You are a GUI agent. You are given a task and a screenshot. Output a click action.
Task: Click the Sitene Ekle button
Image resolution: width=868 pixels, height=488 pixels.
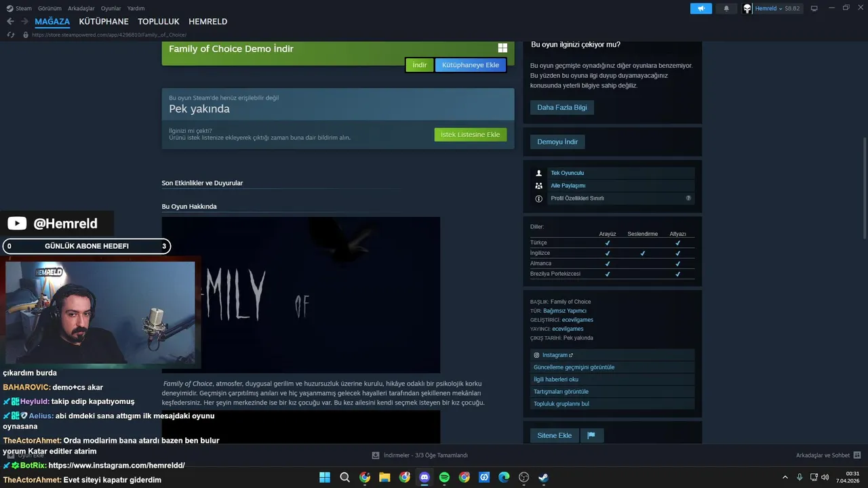click(555, 435)
